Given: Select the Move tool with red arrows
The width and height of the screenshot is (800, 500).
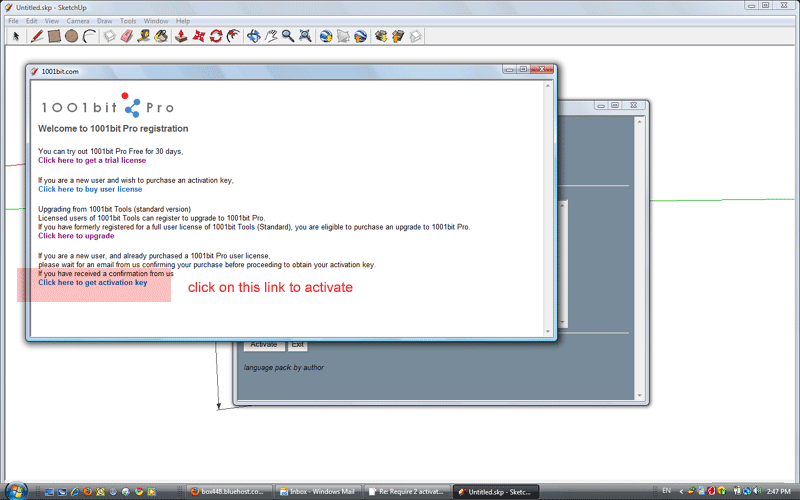Looking at the screenshot, I should point(198,36).
